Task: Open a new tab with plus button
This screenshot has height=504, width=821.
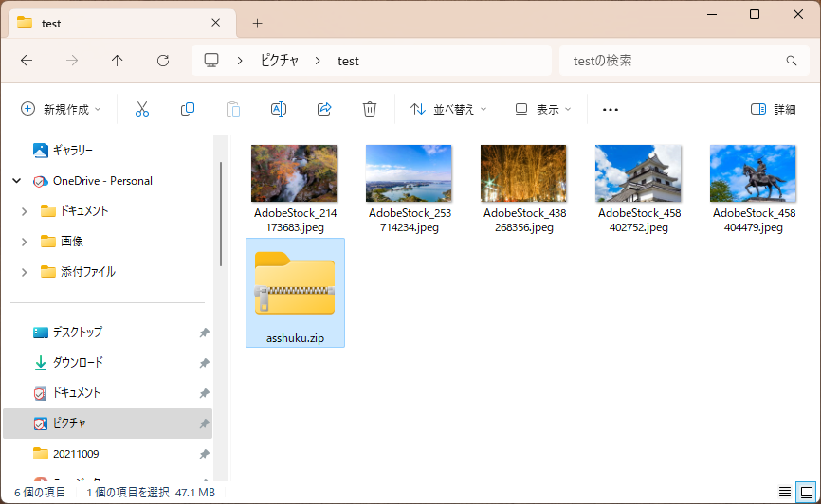Action: click(257, 23)
